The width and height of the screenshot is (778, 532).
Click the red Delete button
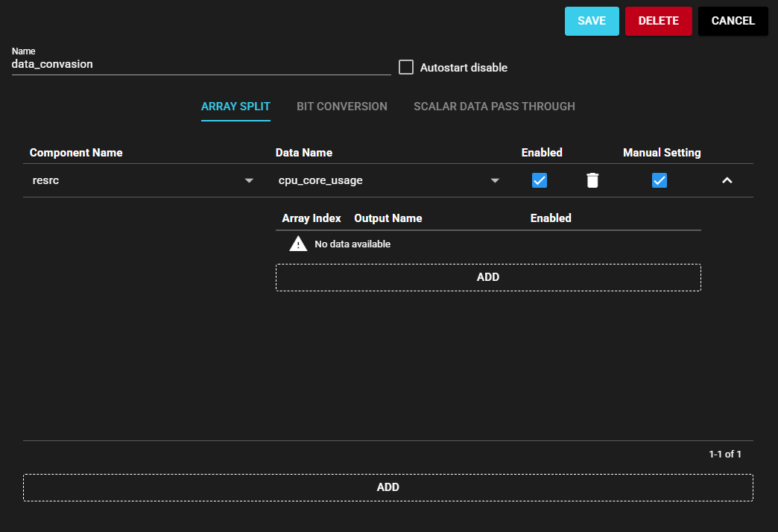658,21
